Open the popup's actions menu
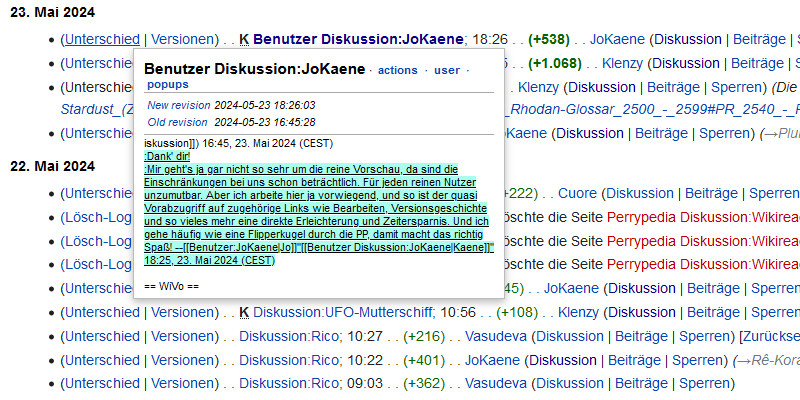Screen dimensions: 800x400 [397, 70]
